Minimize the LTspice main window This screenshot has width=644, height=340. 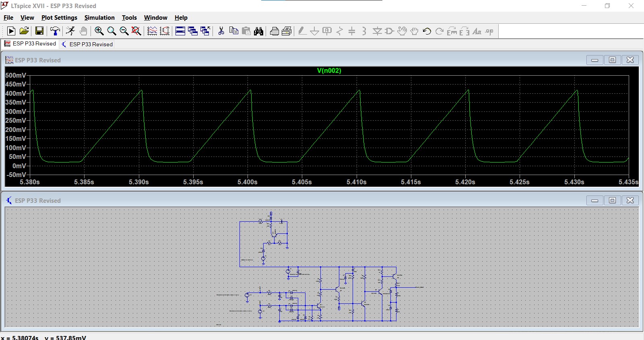[584, 6]
